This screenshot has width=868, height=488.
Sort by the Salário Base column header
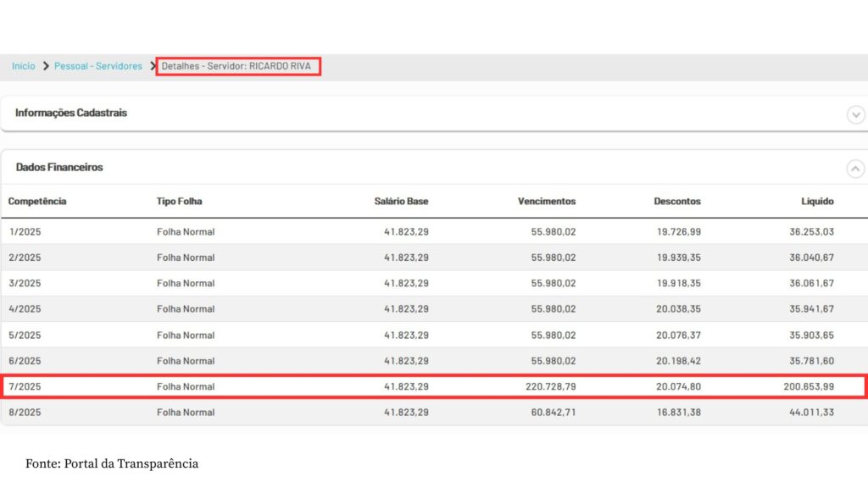tap(401, 202)
